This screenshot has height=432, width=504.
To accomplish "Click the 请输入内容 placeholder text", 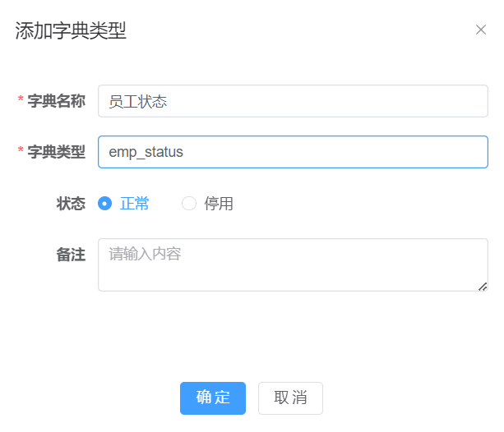I will pyautogui.click(x=145, y=254).
